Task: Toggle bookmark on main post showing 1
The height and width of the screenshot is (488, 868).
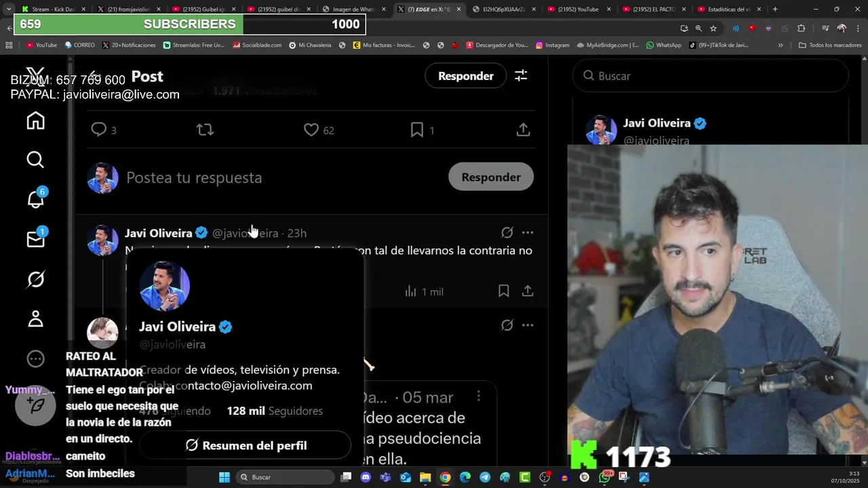Action: [x=417, y=129]
